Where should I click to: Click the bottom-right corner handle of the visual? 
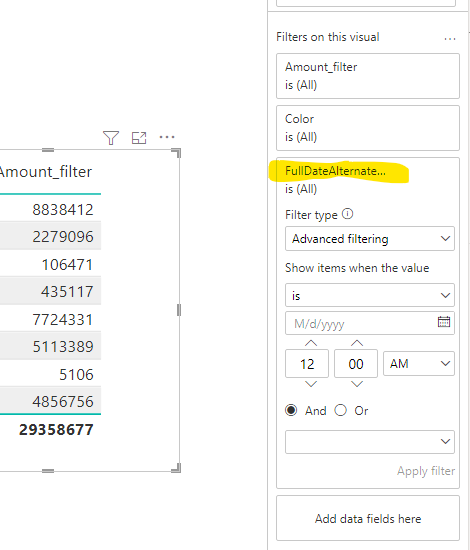176,468
